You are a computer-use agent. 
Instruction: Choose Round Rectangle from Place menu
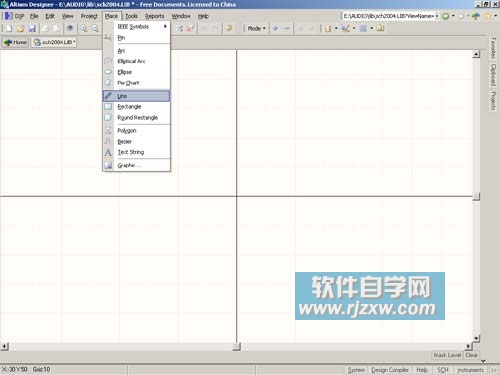click(x=136, y=117)
